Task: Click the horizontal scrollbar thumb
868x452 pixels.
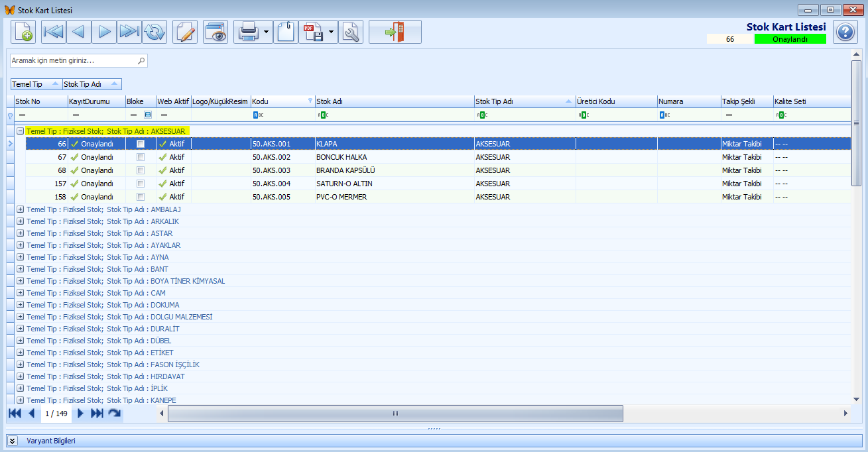Action: [395, 414]
